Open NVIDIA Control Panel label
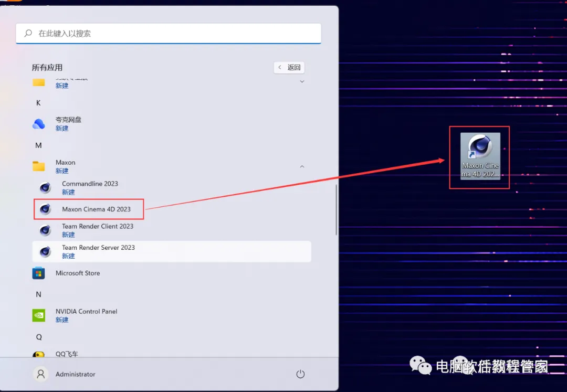 click(x=87, y=311)
